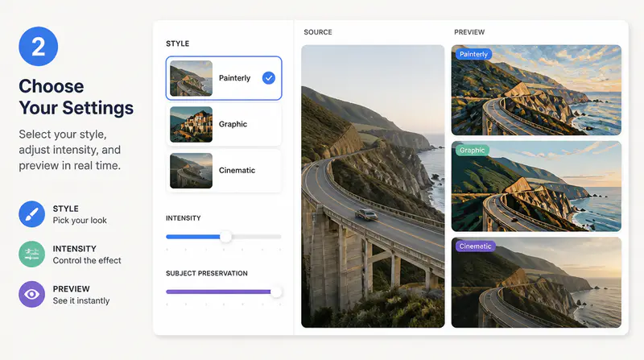The height and width of the screenshot is (360, 644).
Task: Select the Painterly style card
Action: coord(224,78)
